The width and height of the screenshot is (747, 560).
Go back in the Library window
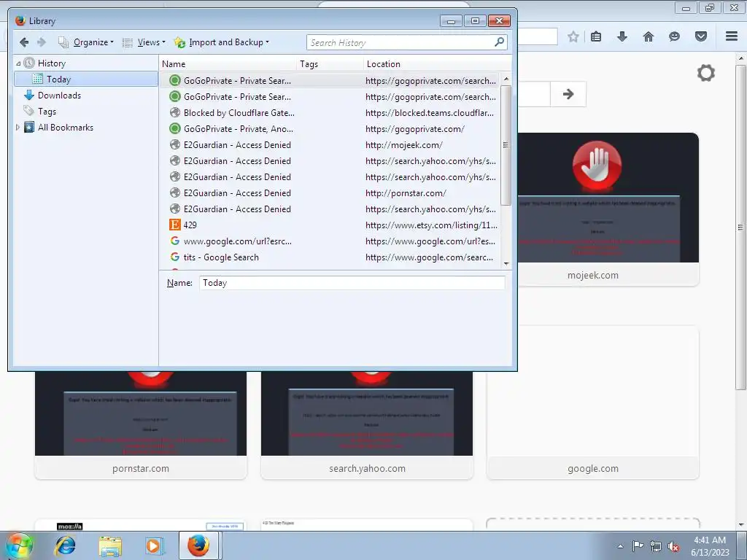tap(24, 42)
